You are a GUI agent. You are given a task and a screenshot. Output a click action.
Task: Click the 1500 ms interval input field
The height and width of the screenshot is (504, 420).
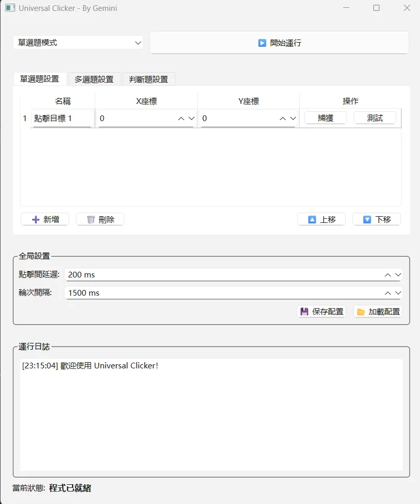tap(208, 293)
